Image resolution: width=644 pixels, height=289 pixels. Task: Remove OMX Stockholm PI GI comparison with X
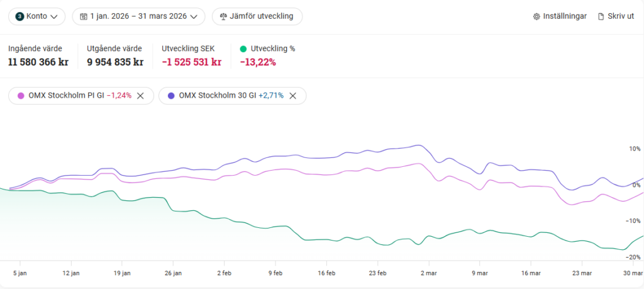click(x=141, y=96)
